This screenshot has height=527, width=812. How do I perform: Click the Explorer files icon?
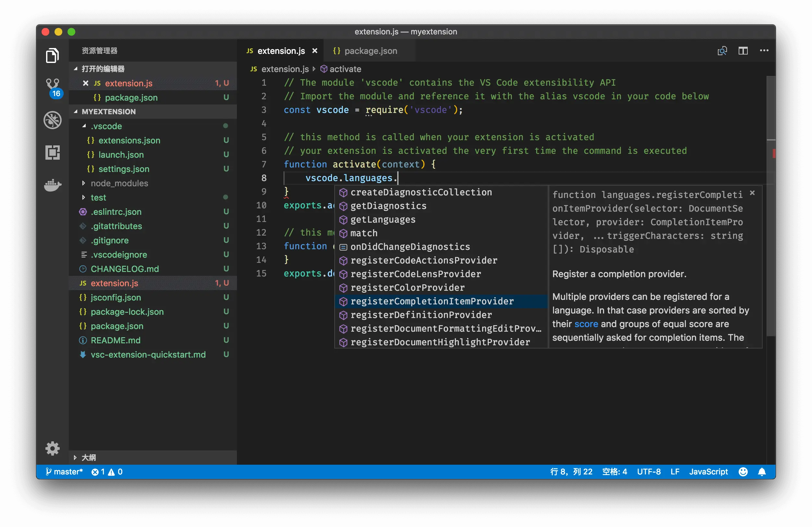pos(53,55)
